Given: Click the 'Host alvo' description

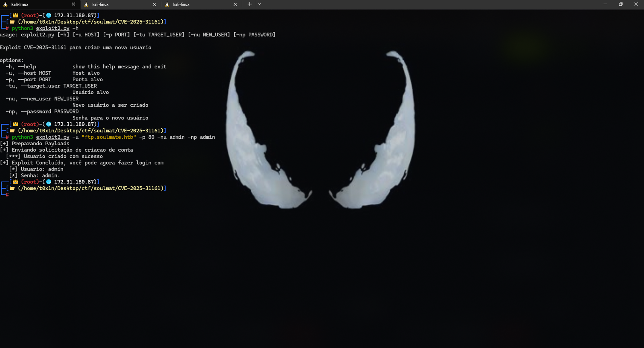Looking at the screenshot, I should tap(86, 73).
